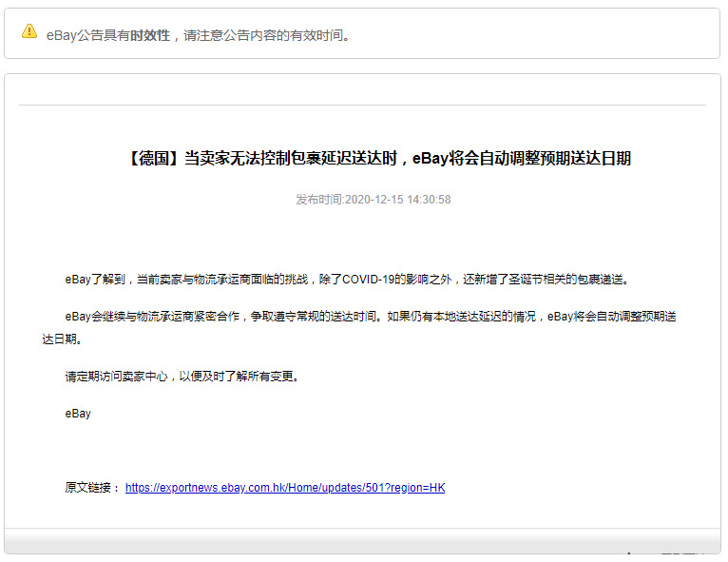Click the line 请定期访问卖家中心

point(182,377)
